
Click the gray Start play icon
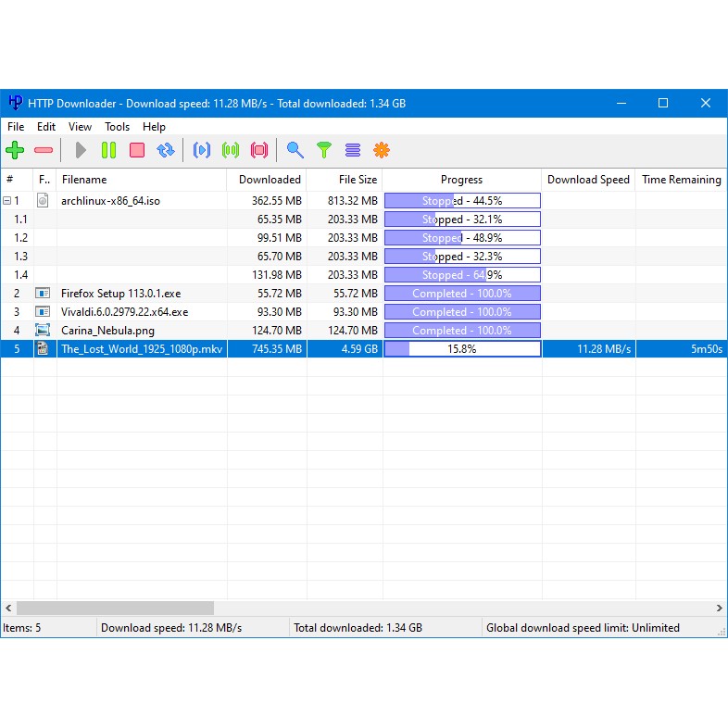point(81,150)
